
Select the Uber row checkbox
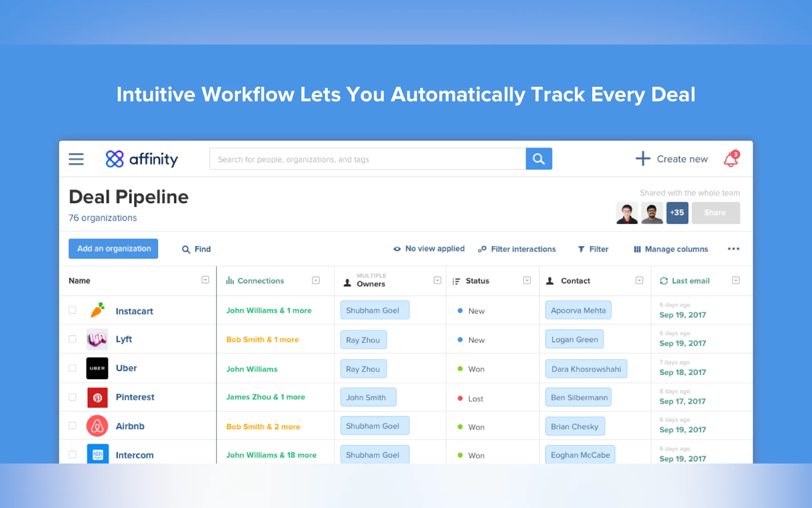coord(73,368)
